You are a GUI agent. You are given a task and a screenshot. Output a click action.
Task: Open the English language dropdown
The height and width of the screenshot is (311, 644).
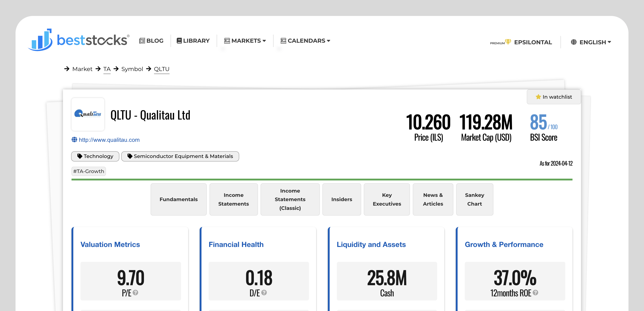(591, 42)
